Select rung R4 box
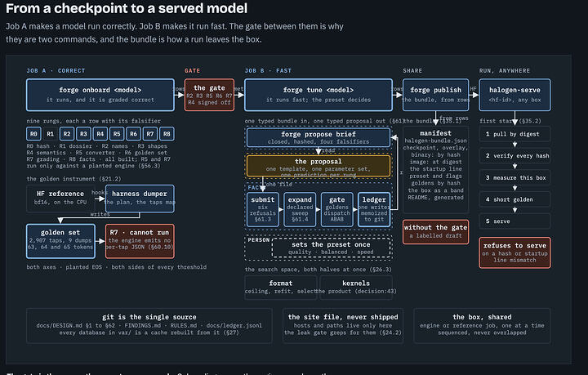The width and height of the screenshot is (588, 375). [100, 134]
